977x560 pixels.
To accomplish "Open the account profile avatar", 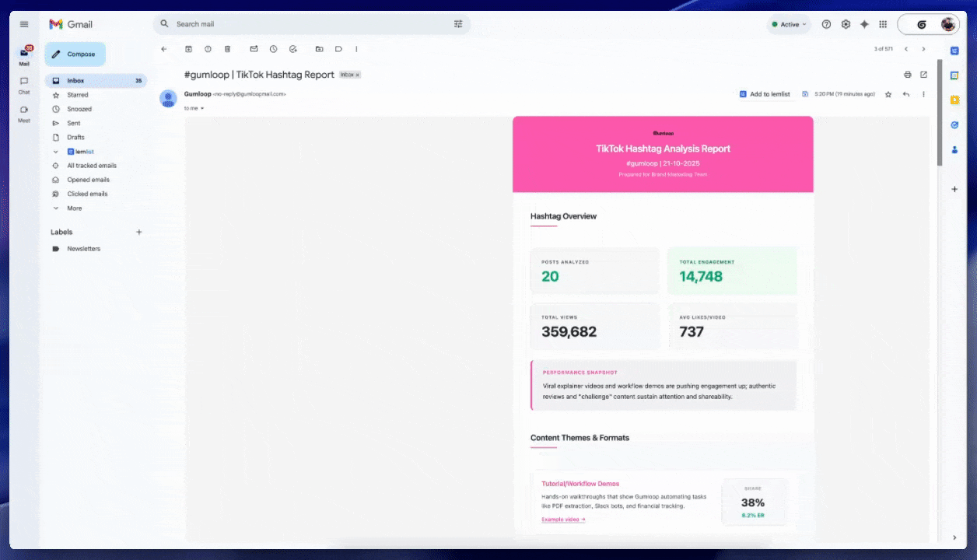I will click(948, 24).
